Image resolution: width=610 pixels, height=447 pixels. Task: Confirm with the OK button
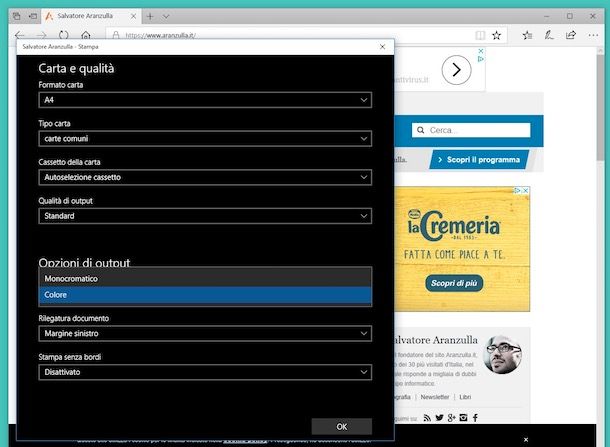click(342, 427)
